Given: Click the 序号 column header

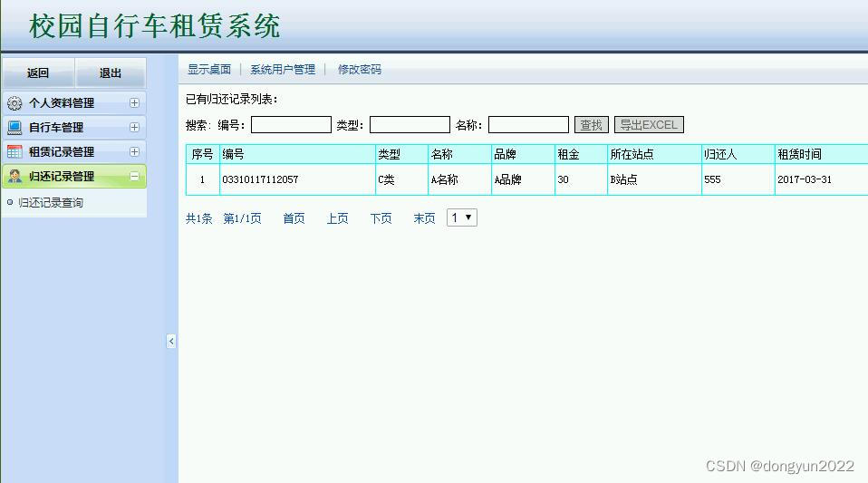Looking at the screenshot, I should click(x=203, y=154).
